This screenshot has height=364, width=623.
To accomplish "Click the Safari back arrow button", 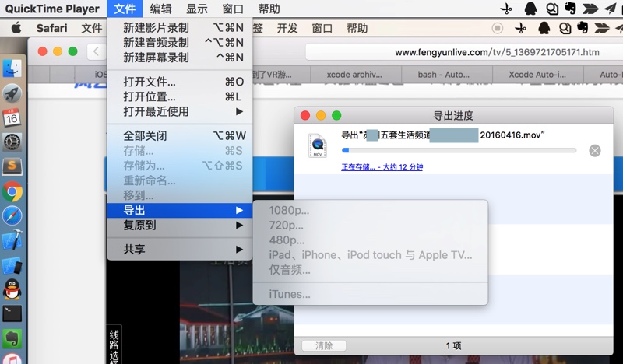I will (x=96, y=51).
